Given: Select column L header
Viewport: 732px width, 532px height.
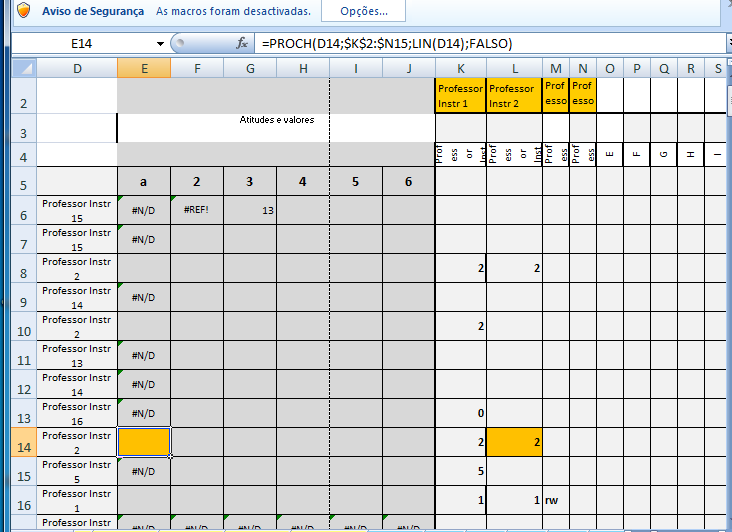Looking at the screenshot, I should pyautogui.click(x=514, y=69).
